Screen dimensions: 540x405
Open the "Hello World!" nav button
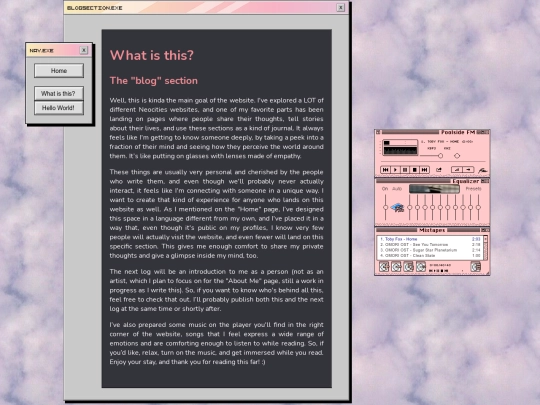(x=59, y=108)
